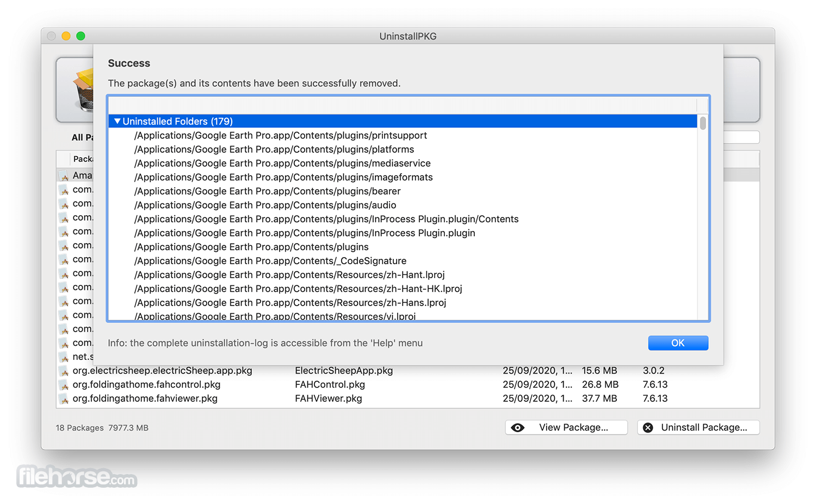Select the org.foldingathome.fahcontrol.pkg package name
The height and width of the screenshot is (504, 816).
[146, 385]
